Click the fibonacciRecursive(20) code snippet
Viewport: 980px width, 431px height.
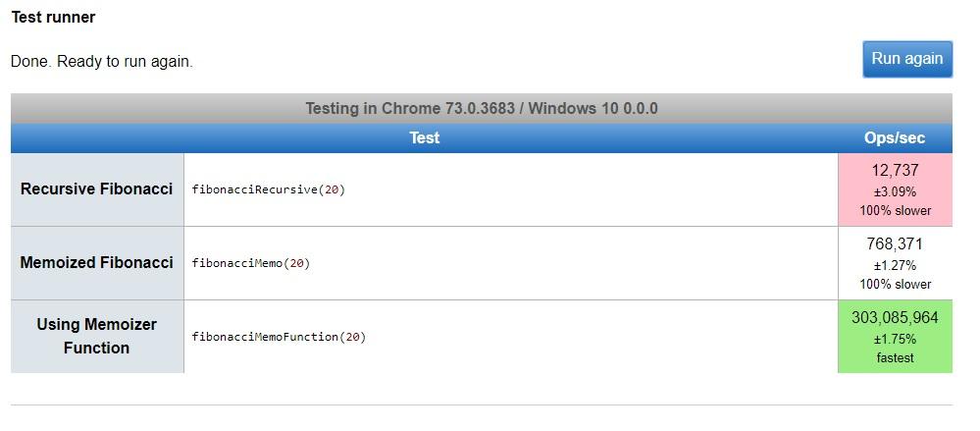coord(269,189)
